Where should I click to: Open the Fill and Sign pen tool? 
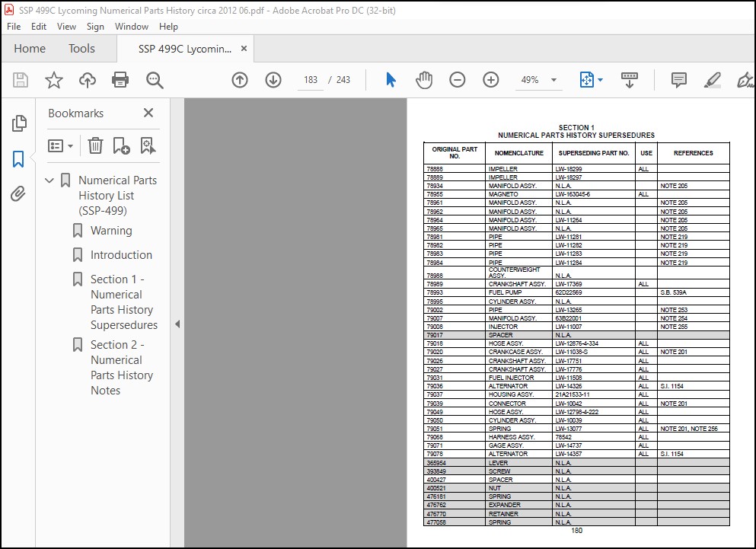coord(745,80)
